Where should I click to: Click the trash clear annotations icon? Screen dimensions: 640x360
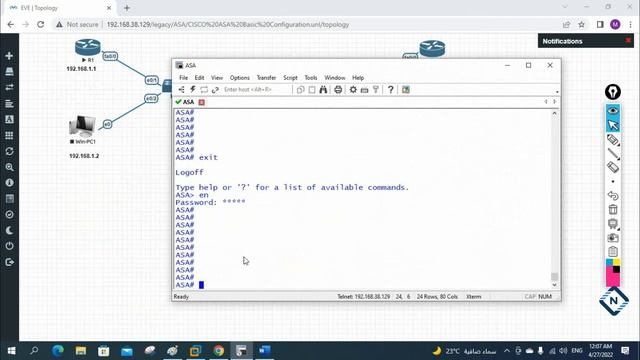[x=613, y=209]
